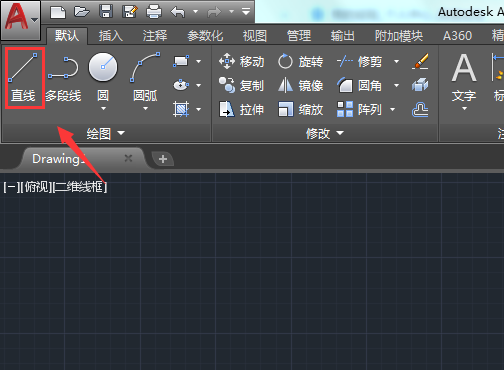Click the Open file folder icon
504x370 pixels.
(x=82, y=12)
